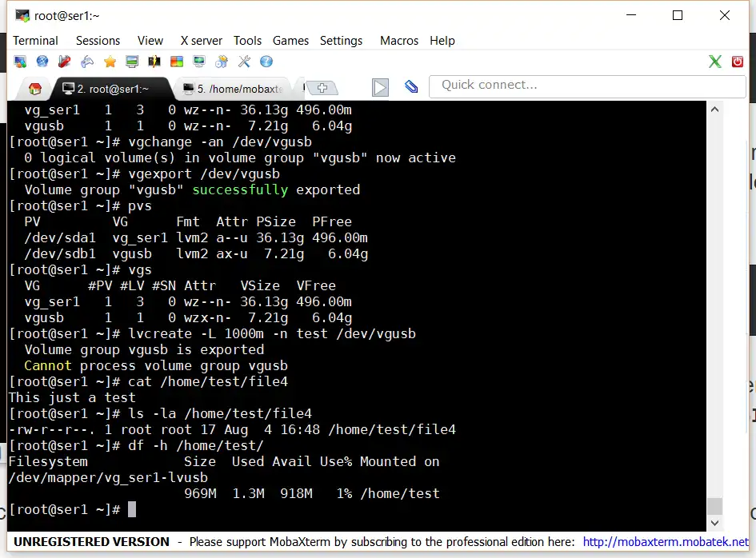Click the 'df -h /home/test/' command
756x558 pixels.
point(196,446)
